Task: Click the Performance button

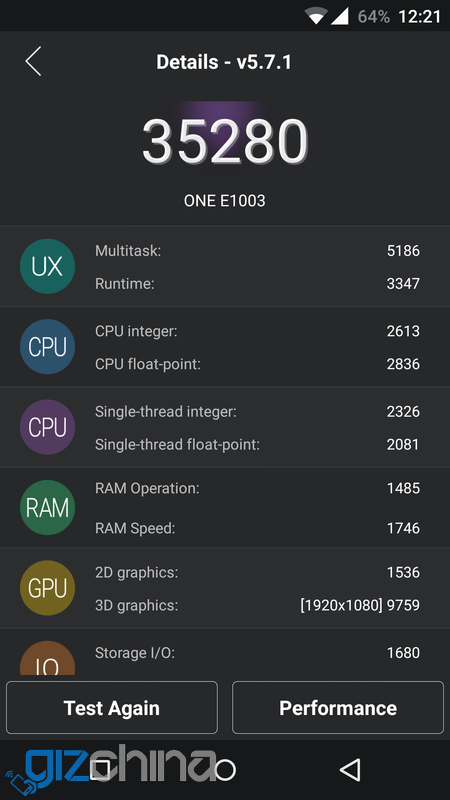Action: [x=338, y=708]
